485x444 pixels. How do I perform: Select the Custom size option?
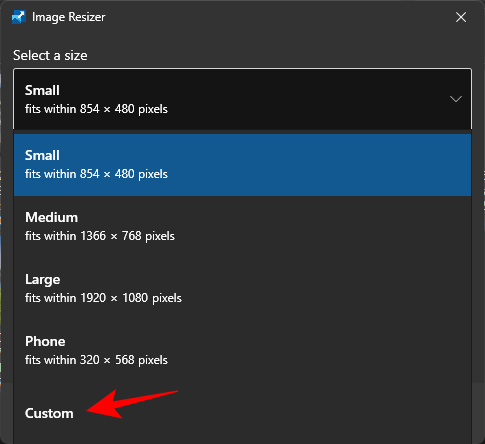click(x=242, y=413)
